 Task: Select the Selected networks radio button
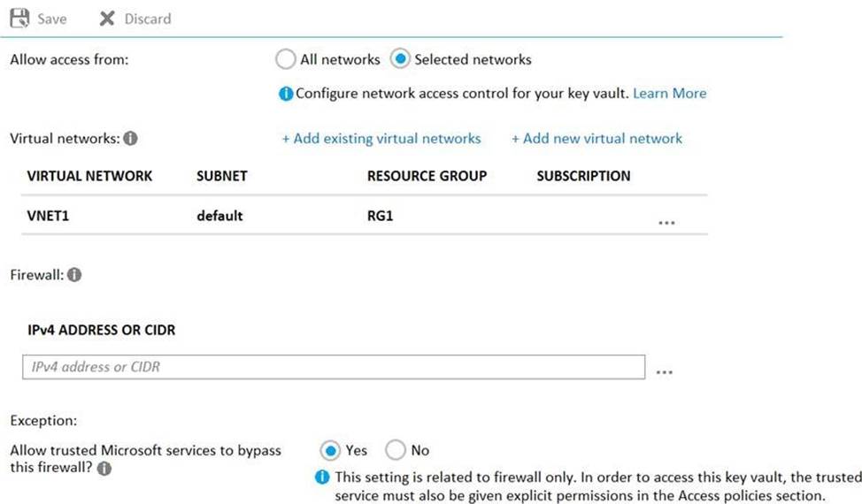(400, 58)
